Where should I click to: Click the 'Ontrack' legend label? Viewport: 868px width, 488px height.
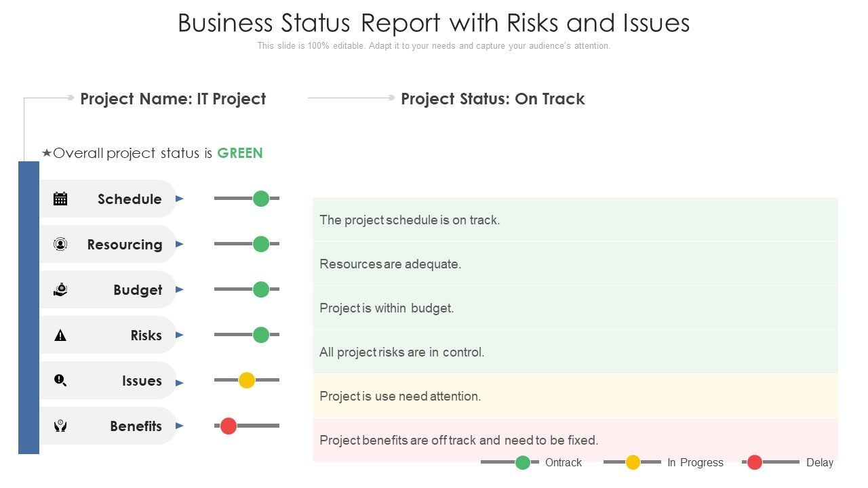564,462
